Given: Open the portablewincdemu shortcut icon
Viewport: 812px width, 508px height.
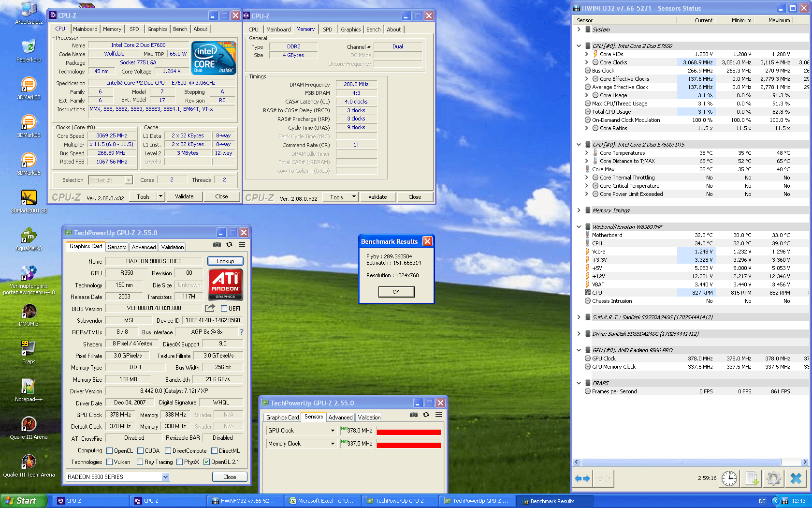Looking at the screenshot, I should pyautogui.click(x=29, y=280).
